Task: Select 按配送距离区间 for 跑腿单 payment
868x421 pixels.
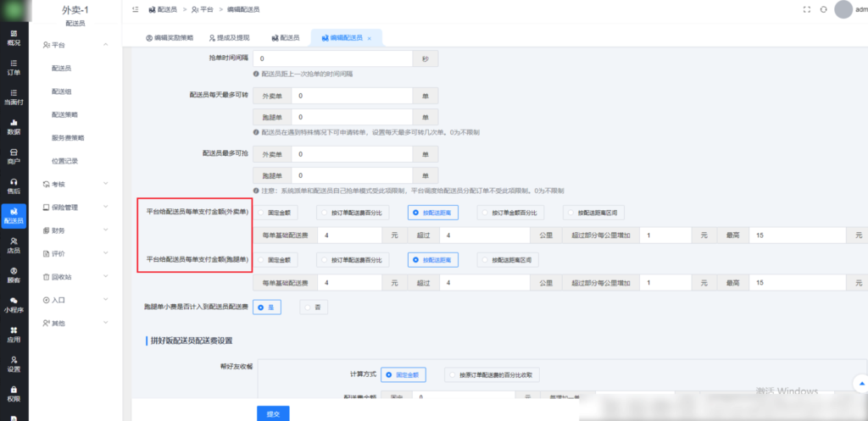Action: (509, 260)
